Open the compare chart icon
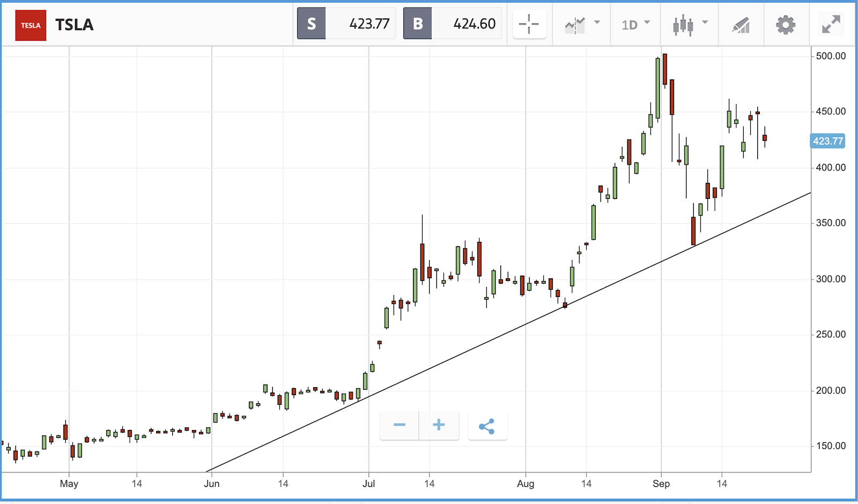This screenshot has height=504, width=858. point(575,25)
